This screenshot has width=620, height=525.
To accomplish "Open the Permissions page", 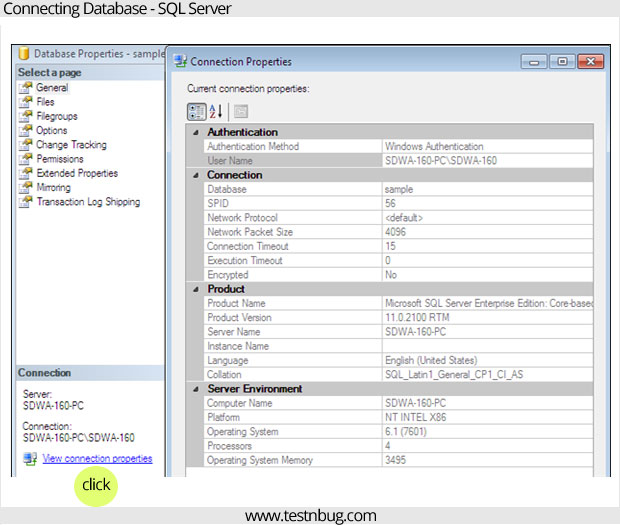I will click(60, 159).
